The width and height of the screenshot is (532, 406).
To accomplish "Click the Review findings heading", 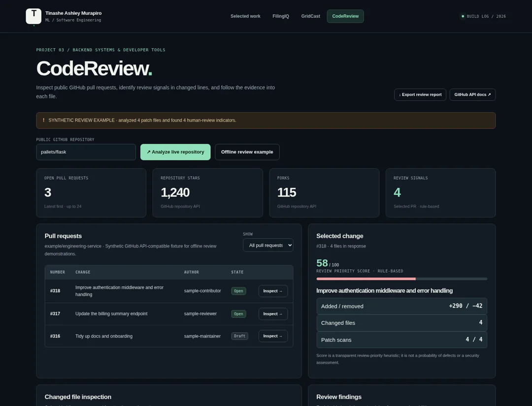I will click(338, 397).
